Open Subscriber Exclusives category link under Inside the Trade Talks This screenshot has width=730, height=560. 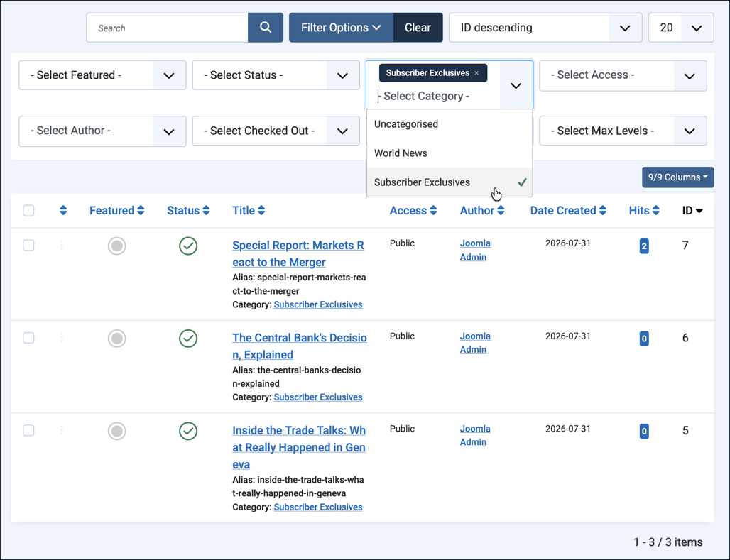click(318, 507)
